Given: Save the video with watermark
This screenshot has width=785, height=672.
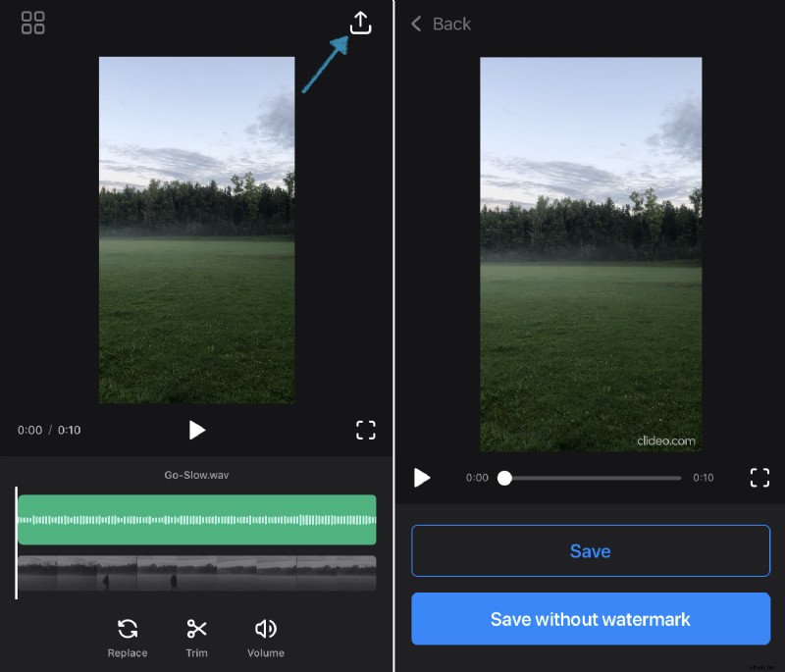Looking at the screenshot, I should point(590,551).
